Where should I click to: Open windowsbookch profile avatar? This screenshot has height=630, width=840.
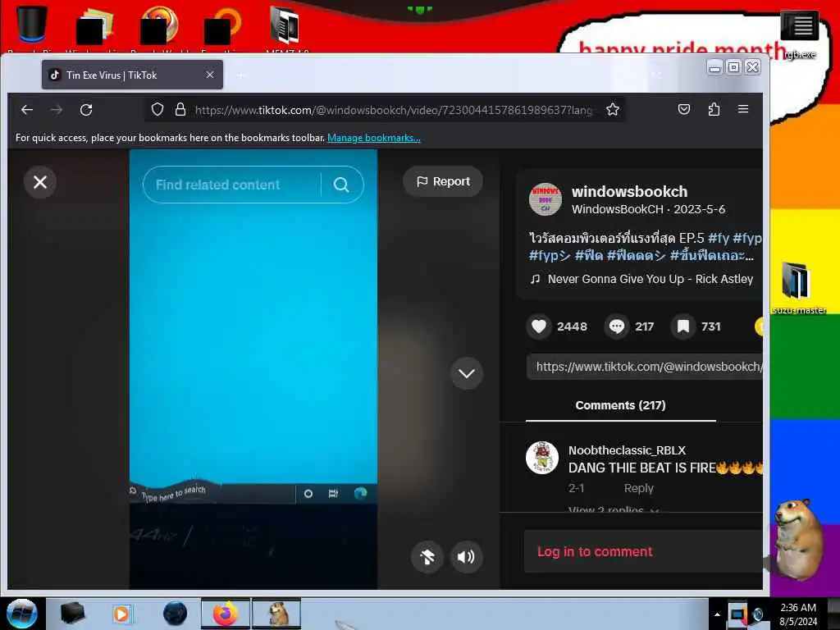tap(546, 199)
